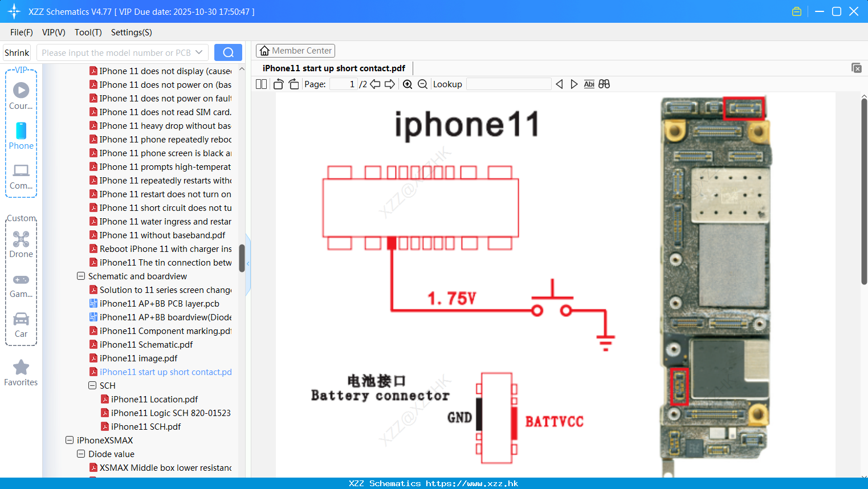Click the Page number field
This screenshot has height=489, width=868.
pos(344,84)
